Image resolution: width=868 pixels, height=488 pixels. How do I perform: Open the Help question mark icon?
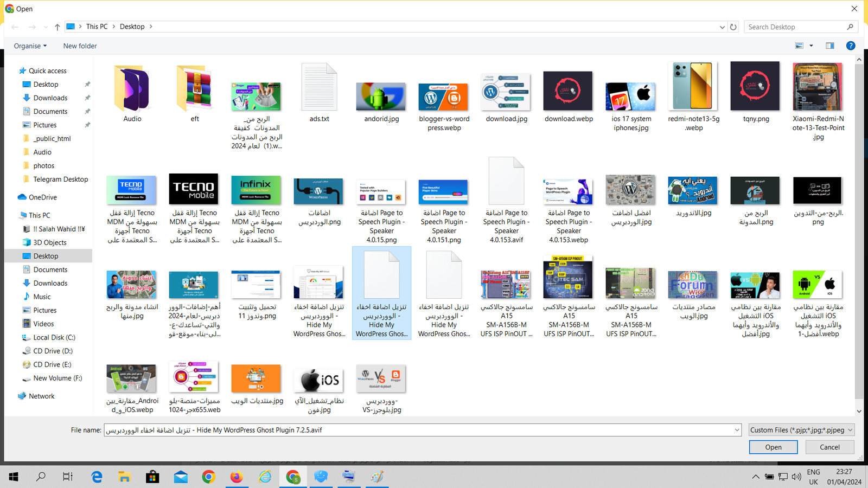click(851, 46)
